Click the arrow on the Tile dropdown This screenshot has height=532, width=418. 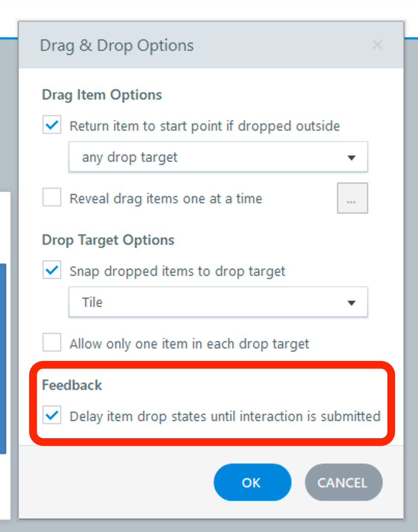tap(351, 302)
